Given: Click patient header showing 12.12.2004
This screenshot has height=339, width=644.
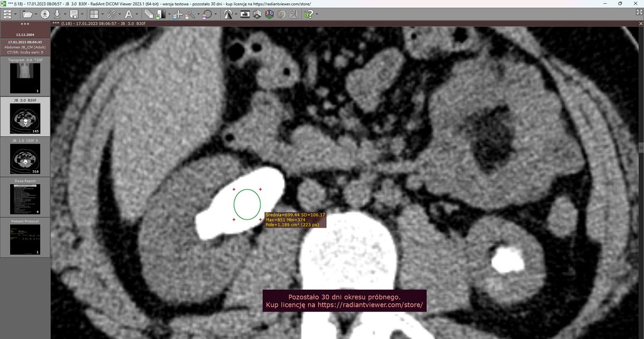Looking at the screenshot, I should (x=25, y=30).
